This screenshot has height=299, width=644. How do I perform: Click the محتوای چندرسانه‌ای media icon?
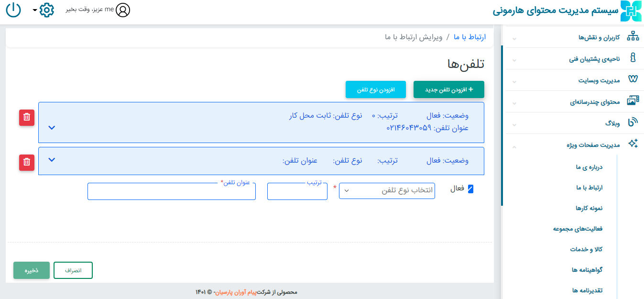pyautogui.click(x=633, y=101)
